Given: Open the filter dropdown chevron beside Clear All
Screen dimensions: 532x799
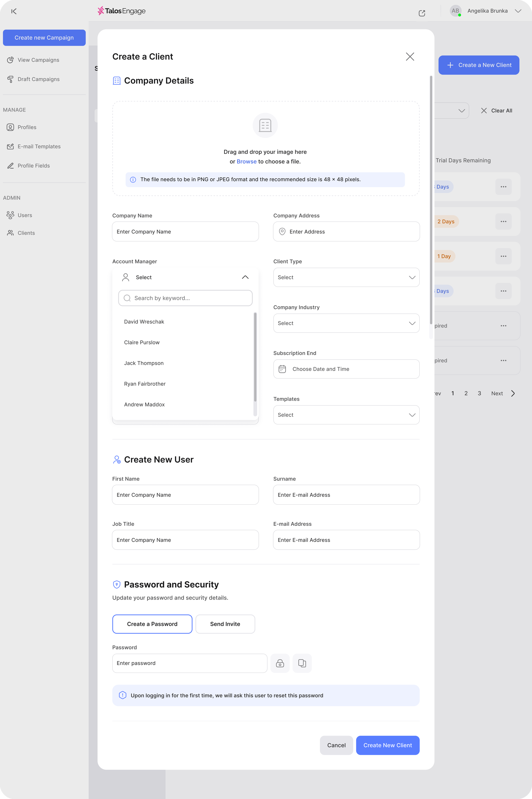Looking at the screenshot, I should tap(461, 111).
